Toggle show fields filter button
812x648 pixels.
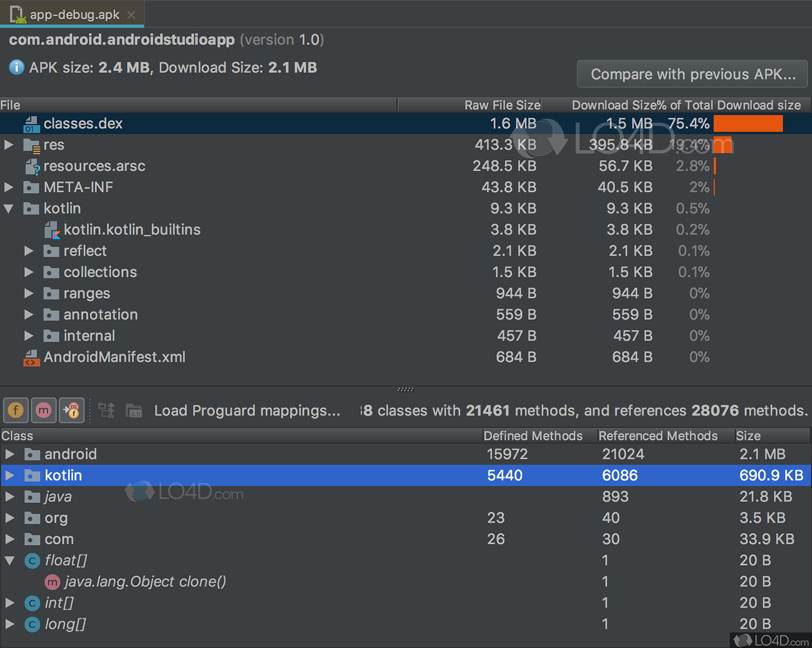16,411
